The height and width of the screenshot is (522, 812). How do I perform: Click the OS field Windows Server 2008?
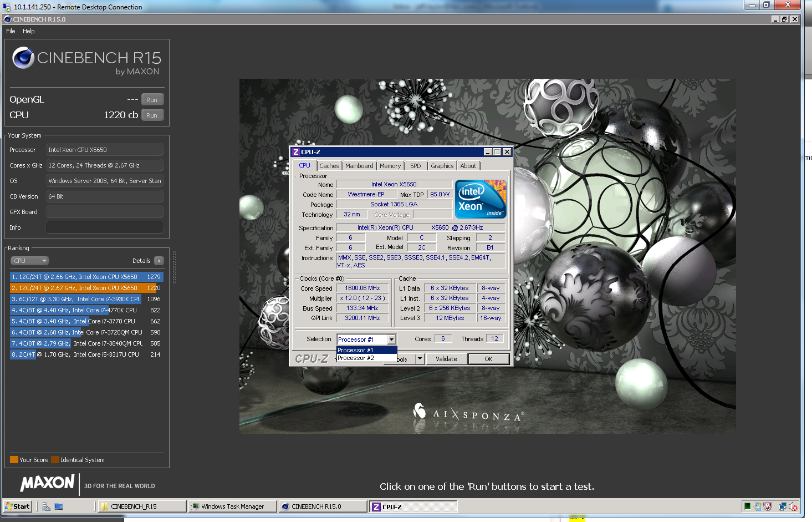point(105,181)
